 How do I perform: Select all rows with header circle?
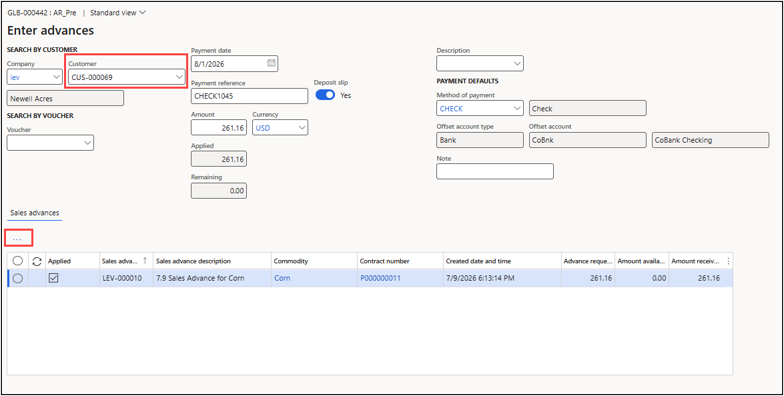18,261
